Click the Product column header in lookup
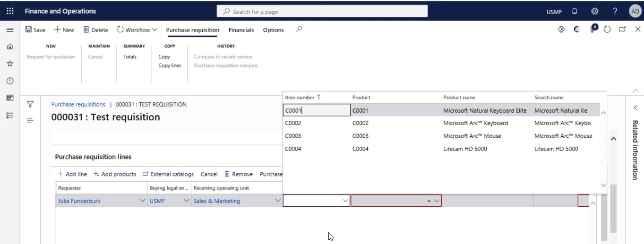The height and width of the screenshot is (244, 644). [361, 97]
